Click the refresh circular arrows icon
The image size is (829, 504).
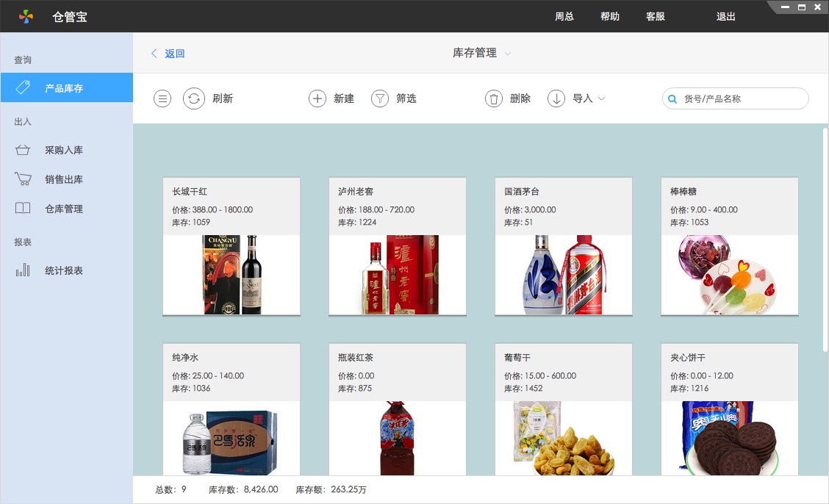[193, 98]
